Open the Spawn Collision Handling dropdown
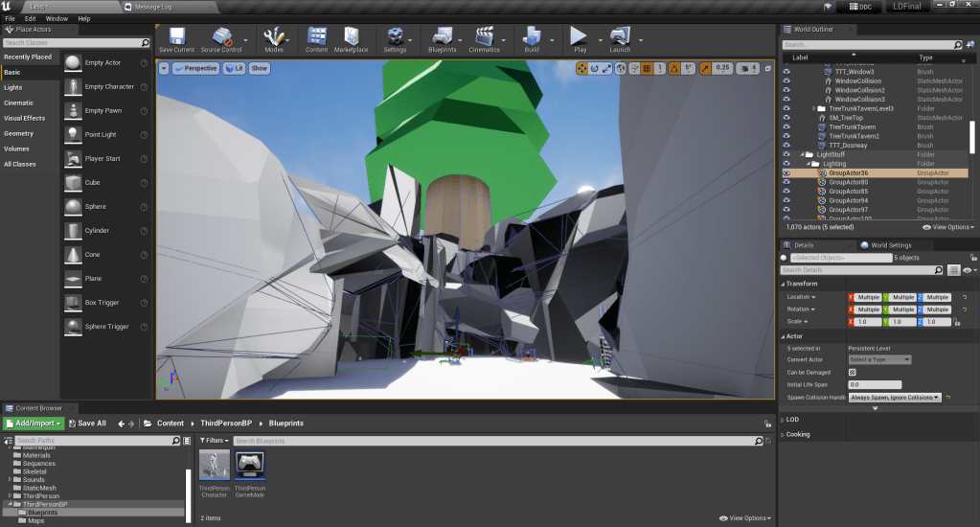The image size is (980, 527). (895, 397)
